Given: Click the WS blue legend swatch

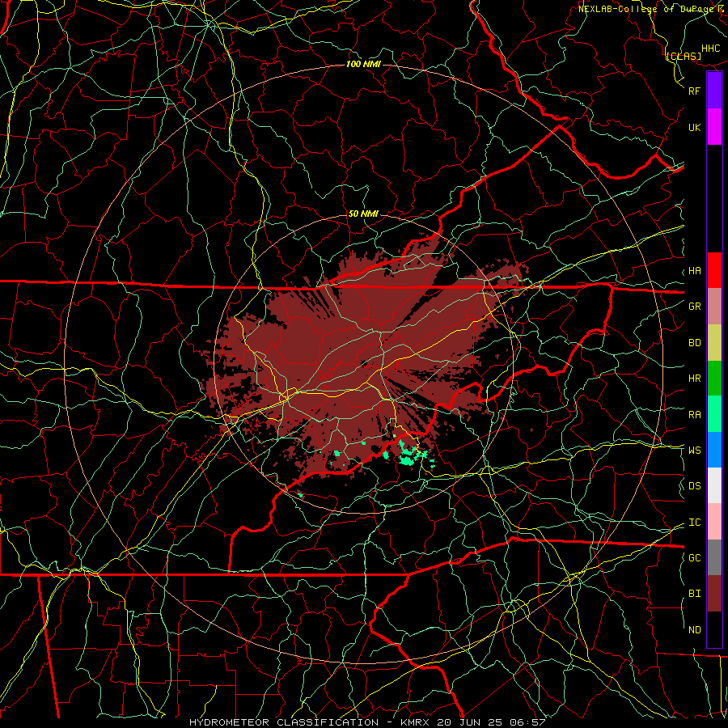Looking at the screenshot, I should [x=714, y=450].
